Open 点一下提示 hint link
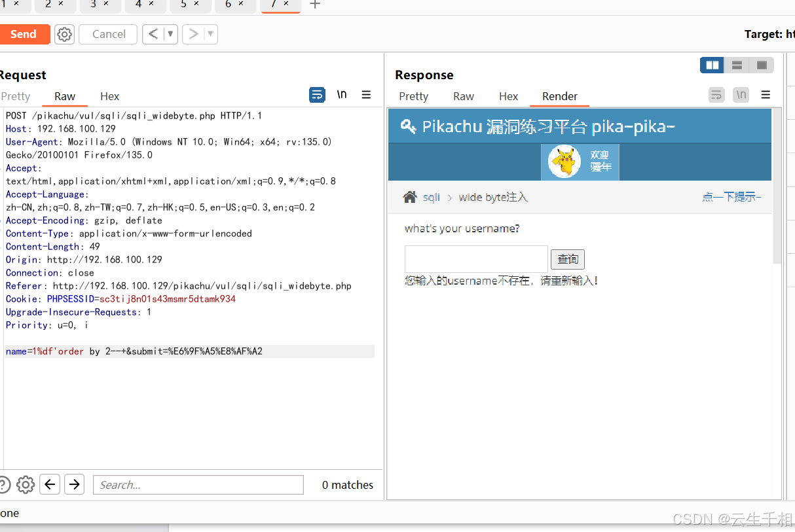The height and width of the screenshot is (532, 795). (x=732, y=197)
